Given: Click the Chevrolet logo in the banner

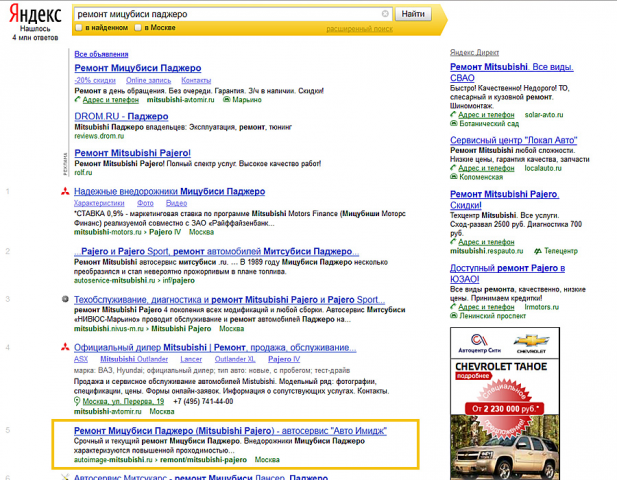Looking at the screenshot, I should click(531, 341).
